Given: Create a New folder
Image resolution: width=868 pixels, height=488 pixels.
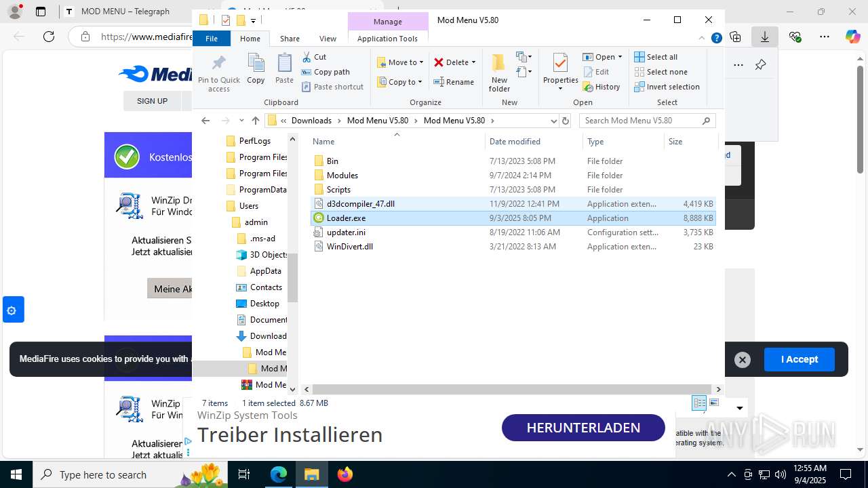Looking at the screenshot, I should (x=499, y=73).
